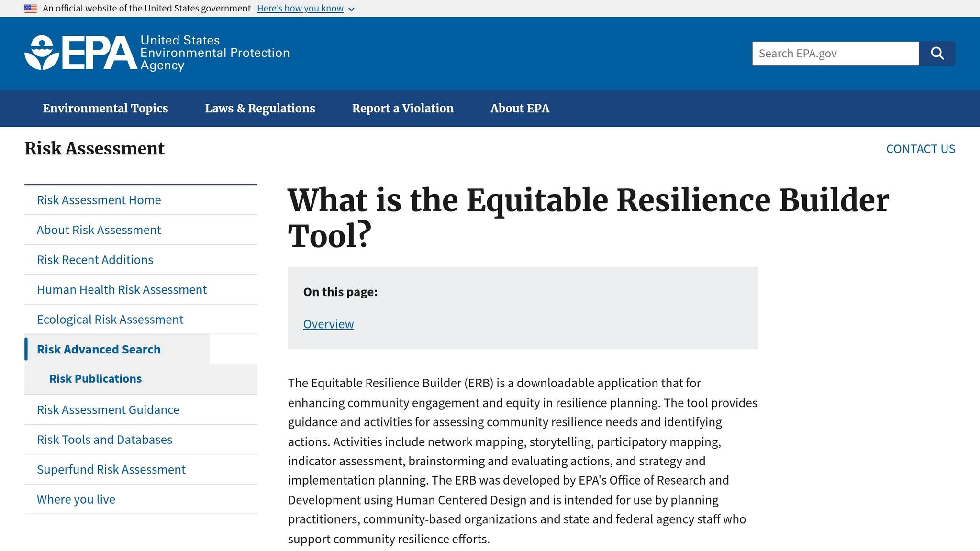Click the "What is the Equitable Resilience Builder Tool?" title

(x=588, y=218)
